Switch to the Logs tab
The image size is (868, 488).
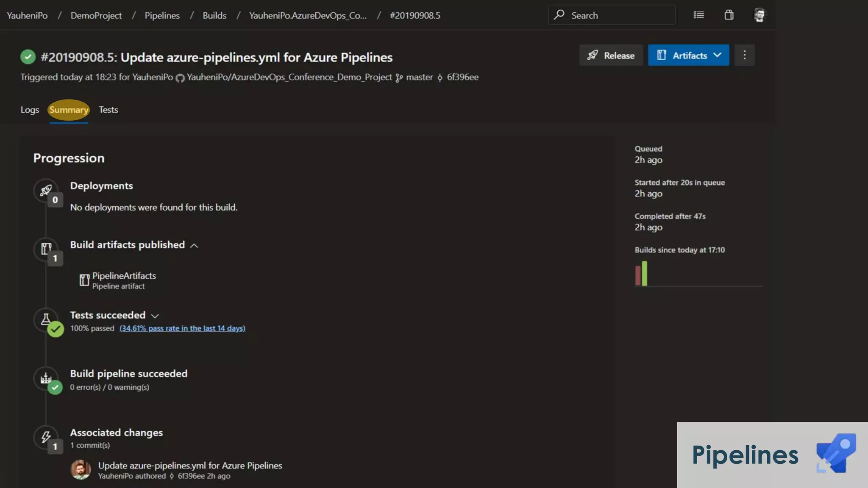point(30,110)
